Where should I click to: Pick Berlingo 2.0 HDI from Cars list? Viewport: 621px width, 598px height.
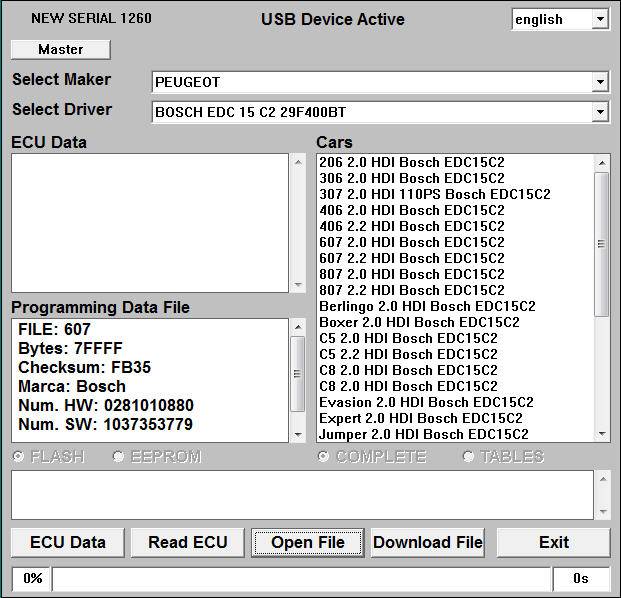(427, 306)
